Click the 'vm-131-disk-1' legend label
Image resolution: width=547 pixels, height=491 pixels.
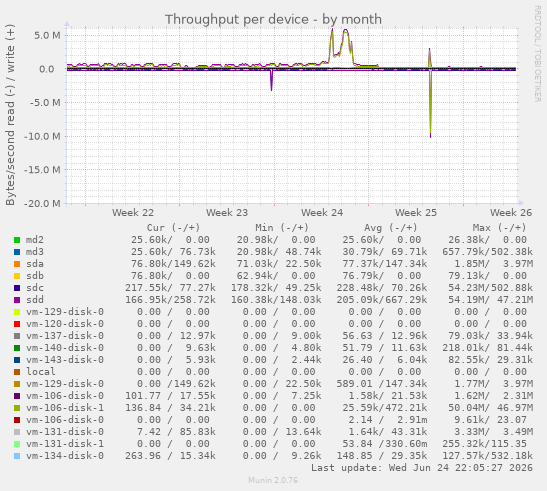(65, 444)
